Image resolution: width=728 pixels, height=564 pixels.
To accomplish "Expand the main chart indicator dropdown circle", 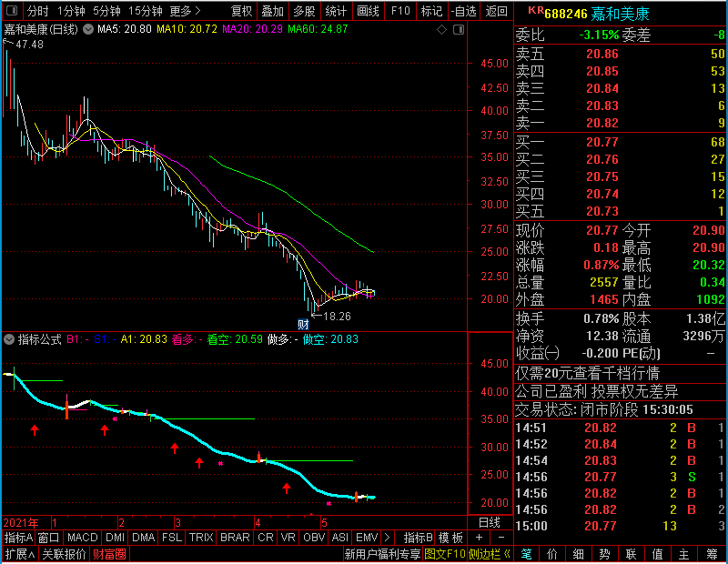I will click(88, 29).
